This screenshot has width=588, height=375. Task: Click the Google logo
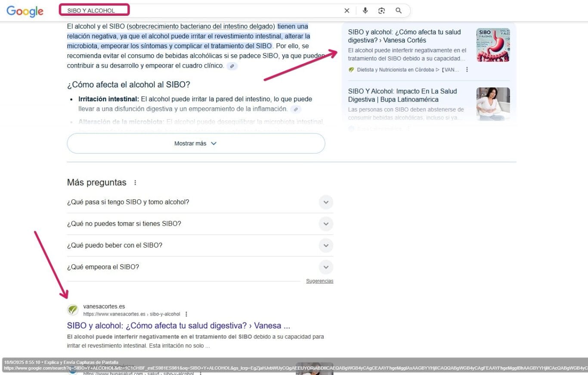pos(25,11)
